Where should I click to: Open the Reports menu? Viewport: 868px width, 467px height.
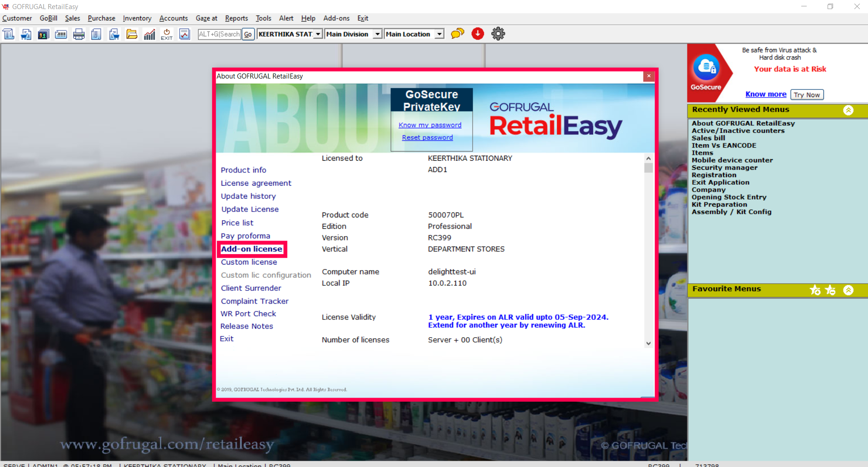237,18
